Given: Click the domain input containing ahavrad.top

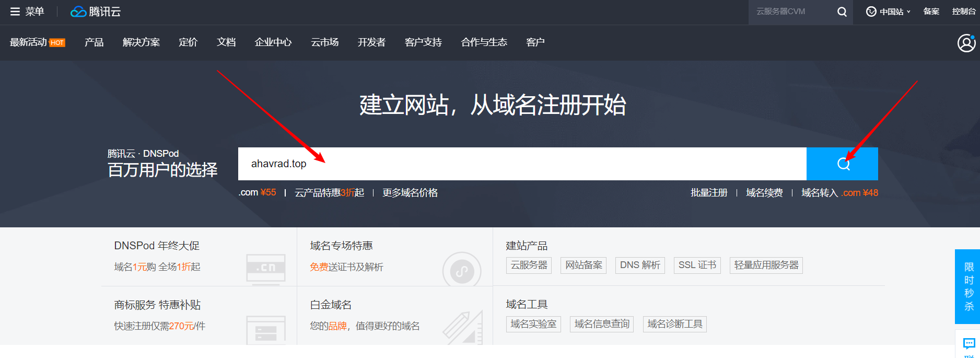Looking at the screenshot, I should (x=522, y=164).
